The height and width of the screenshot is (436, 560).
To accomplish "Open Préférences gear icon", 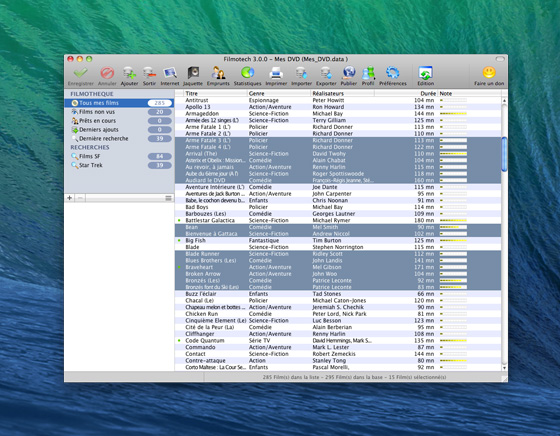I will [x=392, y=73].
